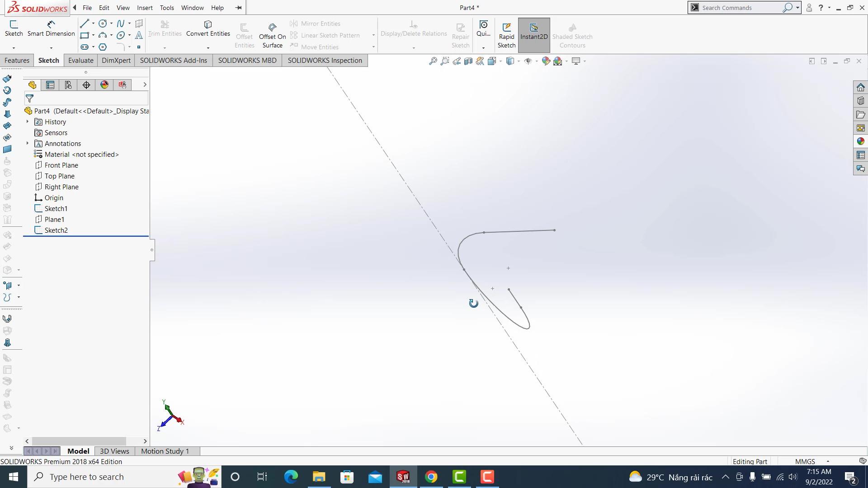
Task: Open the Convert Entities dropdown arrow
Action: pyautogui.click(x=208, y=47)
